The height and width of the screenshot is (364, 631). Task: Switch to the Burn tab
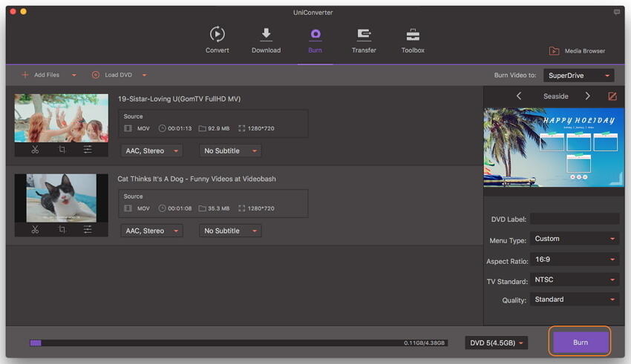pos(315,40)
